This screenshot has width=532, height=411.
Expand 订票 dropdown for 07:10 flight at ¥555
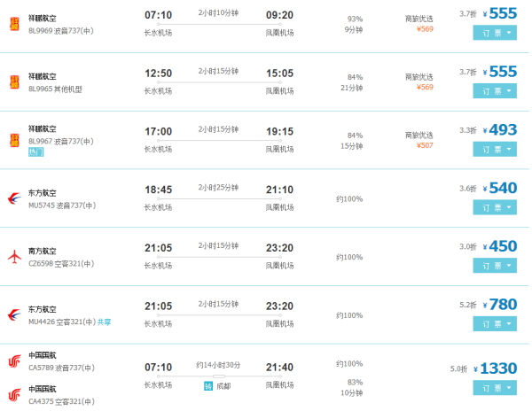click(495, 33)
